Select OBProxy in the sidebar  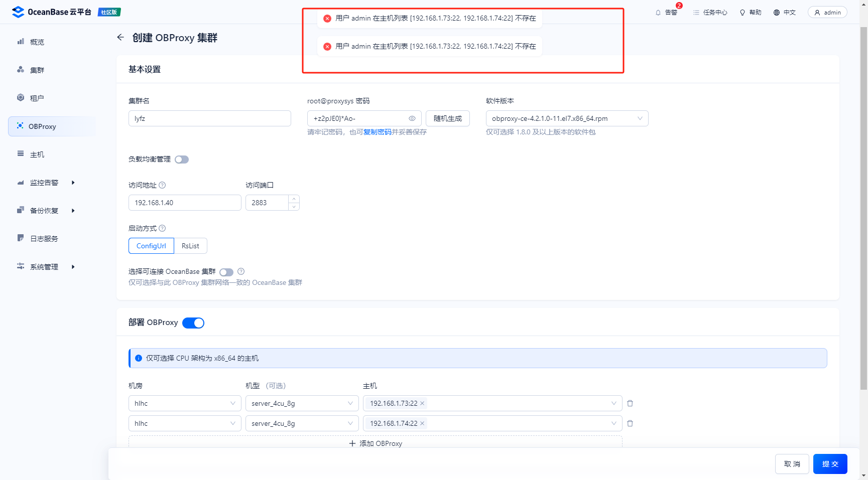coord(52,126)
